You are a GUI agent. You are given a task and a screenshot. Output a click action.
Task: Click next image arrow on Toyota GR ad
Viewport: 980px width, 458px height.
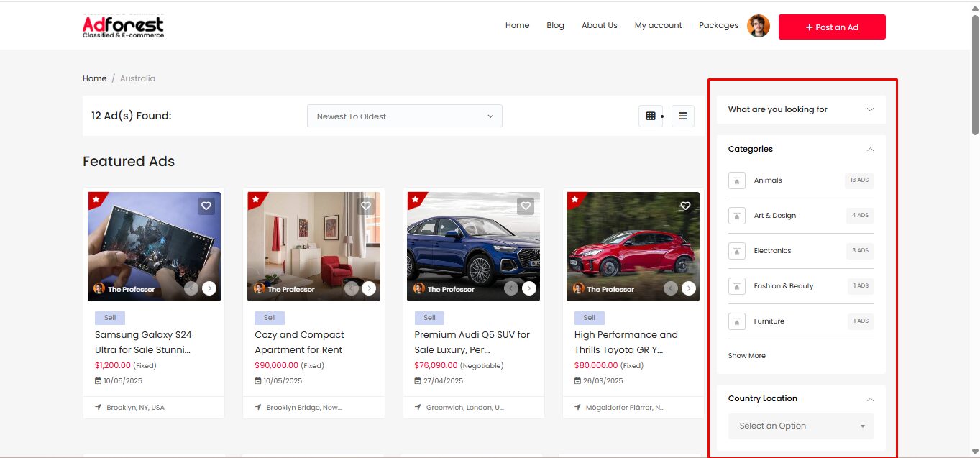[688, 288]
